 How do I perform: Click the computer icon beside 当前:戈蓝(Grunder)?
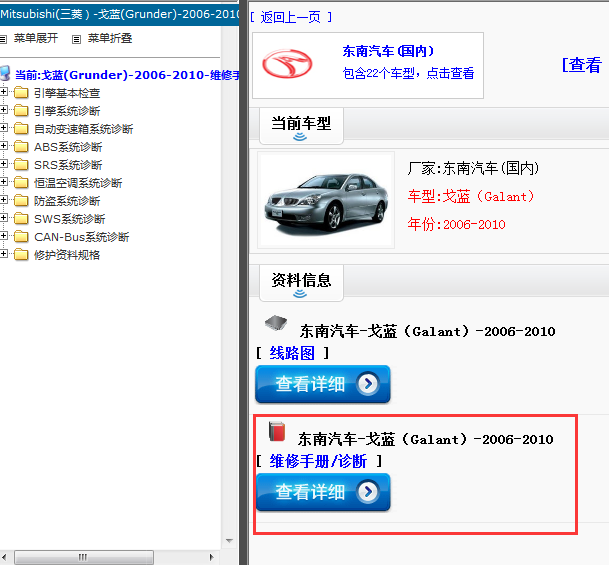[x=5, y=73]
